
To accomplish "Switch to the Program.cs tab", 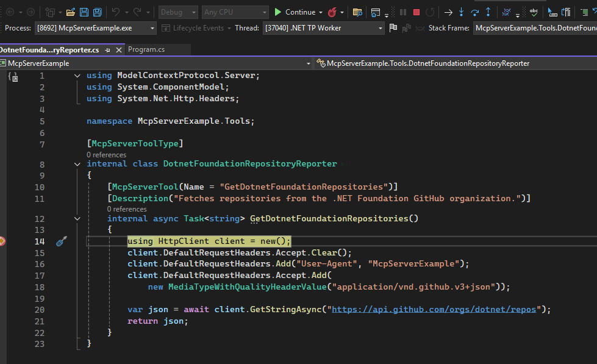I will point(146,50).
